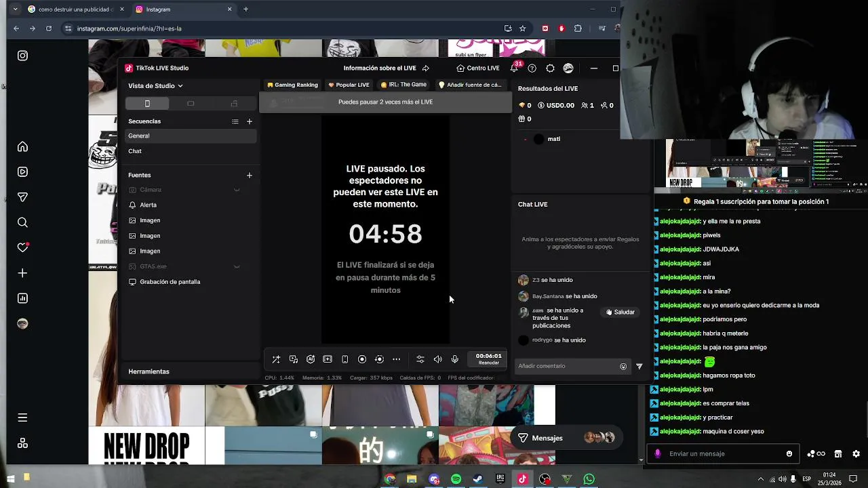
Task: Open chat settings gear in stream chat
Action: [x=856, y=453]
